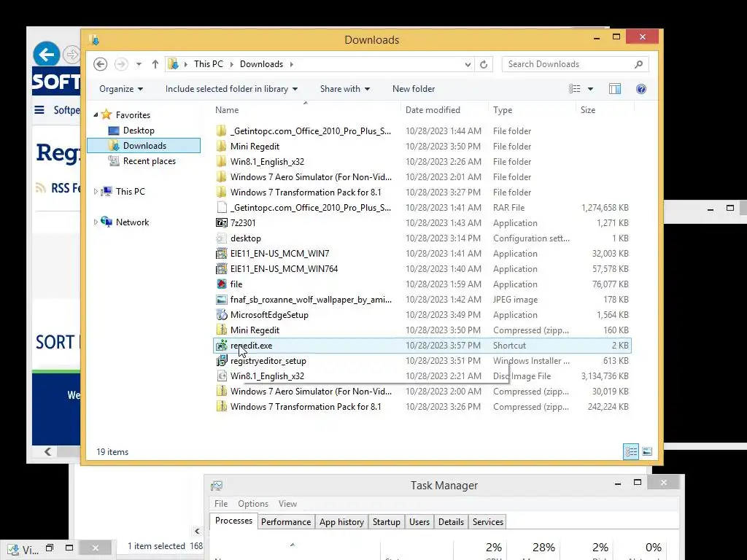Expand the Network tree node
Screen dimensions: 747x560
tap(96, 222)
